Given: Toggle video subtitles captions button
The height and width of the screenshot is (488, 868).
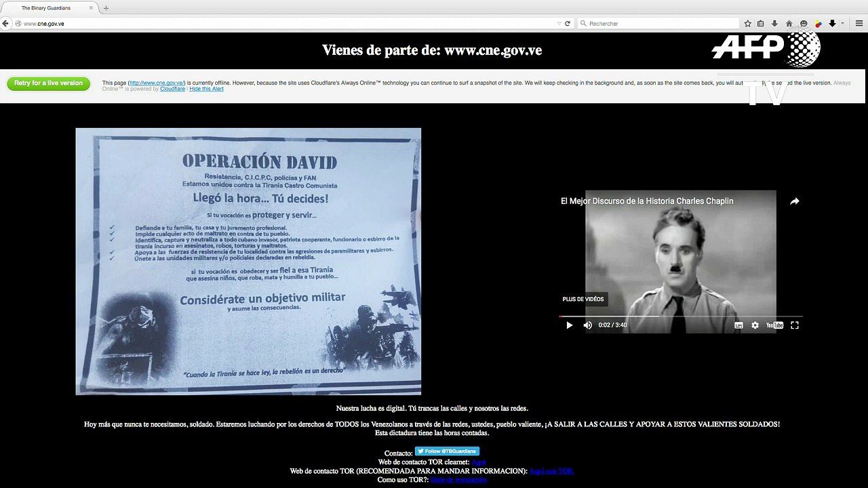Looking at the screenshot, I should point(738,325).
